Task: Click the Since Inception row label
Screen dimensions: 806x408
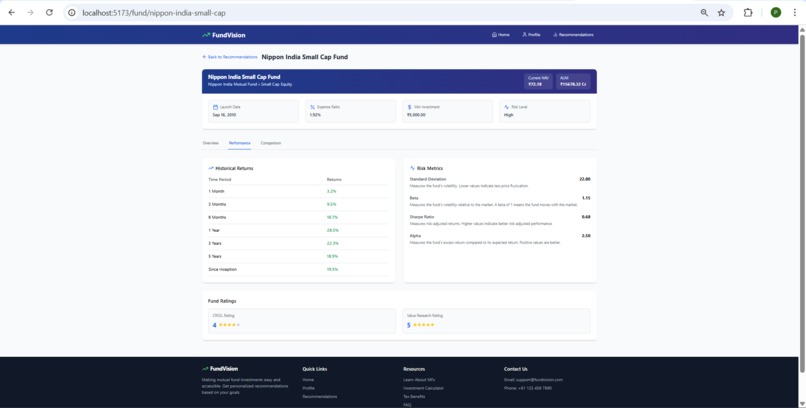Action: pyautogui.click(x=223, y=269)
